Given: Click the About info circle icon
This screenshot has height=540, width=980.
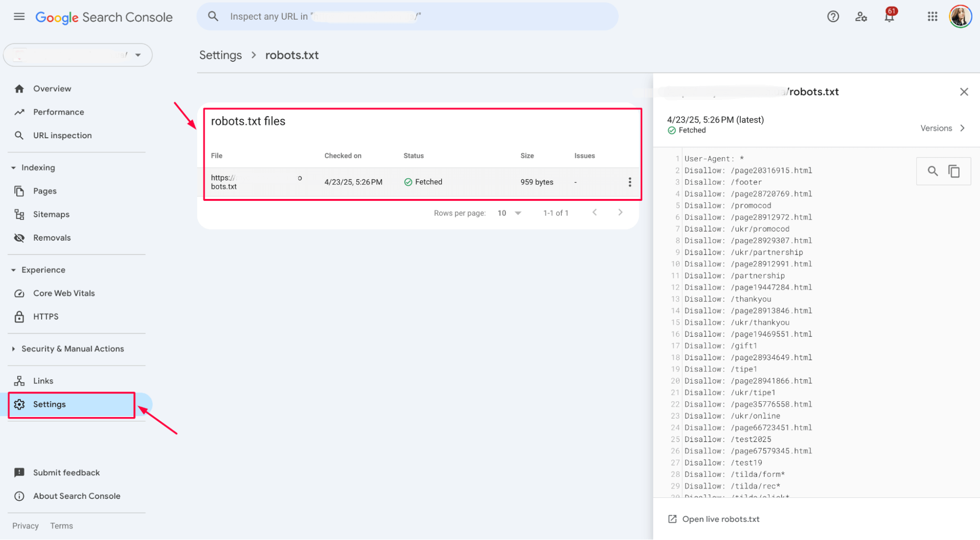Looking at the screenshot, I should (x=19, y=496).
